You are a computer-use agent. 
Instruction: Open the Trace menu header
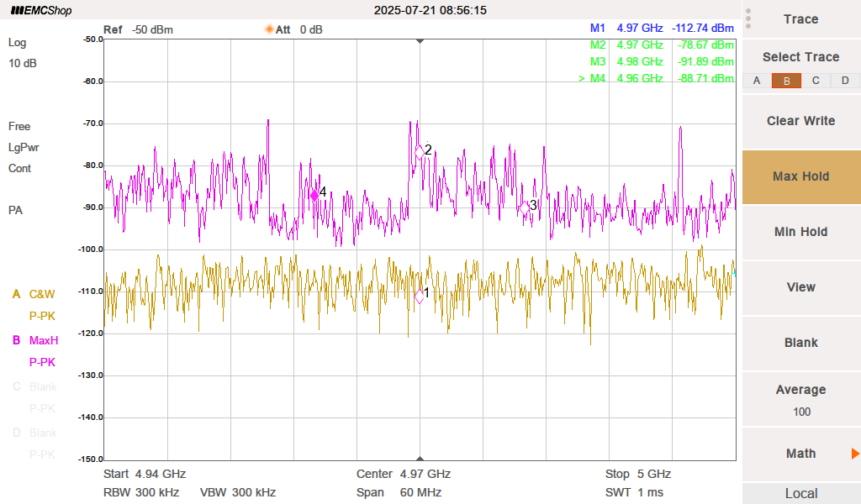(800, 19)
